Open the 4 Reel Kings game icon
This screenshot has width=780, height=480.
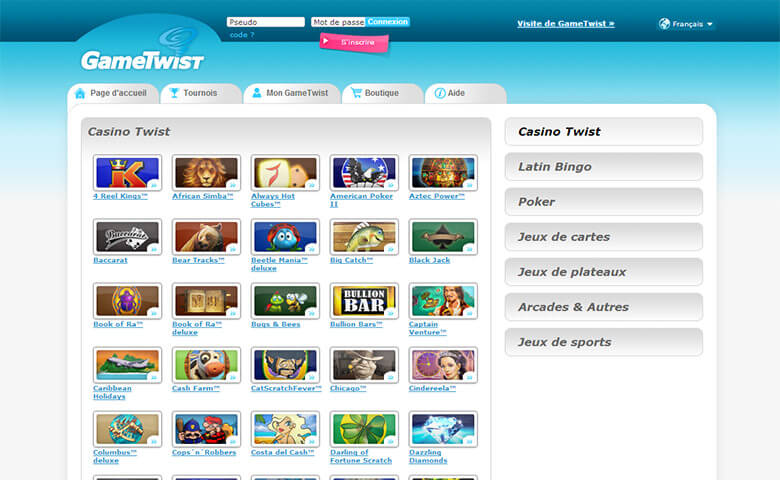coord(127,173)
